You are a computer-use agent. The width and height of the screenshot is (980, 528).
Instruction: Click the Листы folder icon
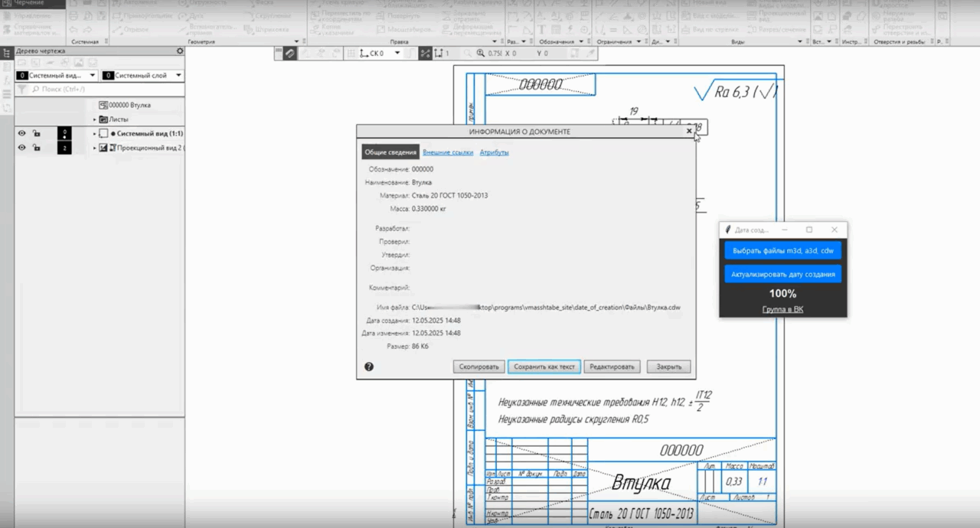pos(103,119)
